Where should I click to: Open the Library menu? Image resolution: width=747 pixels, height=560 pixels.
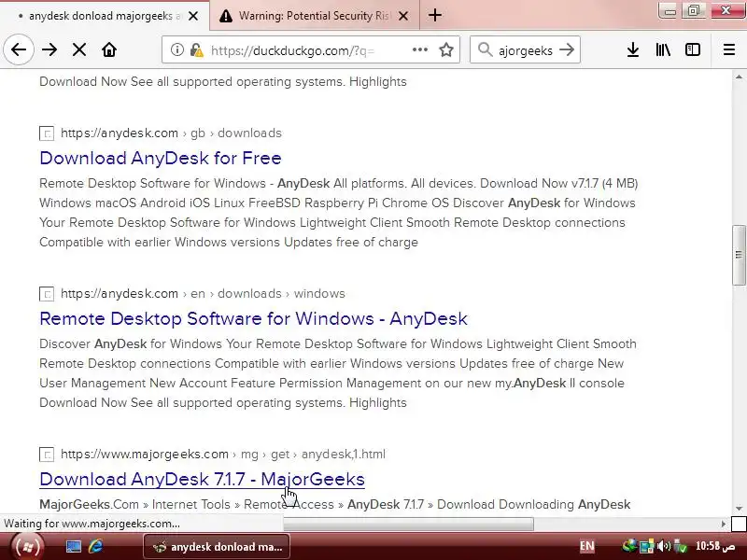pyautogui.click(x=663, y=49)
